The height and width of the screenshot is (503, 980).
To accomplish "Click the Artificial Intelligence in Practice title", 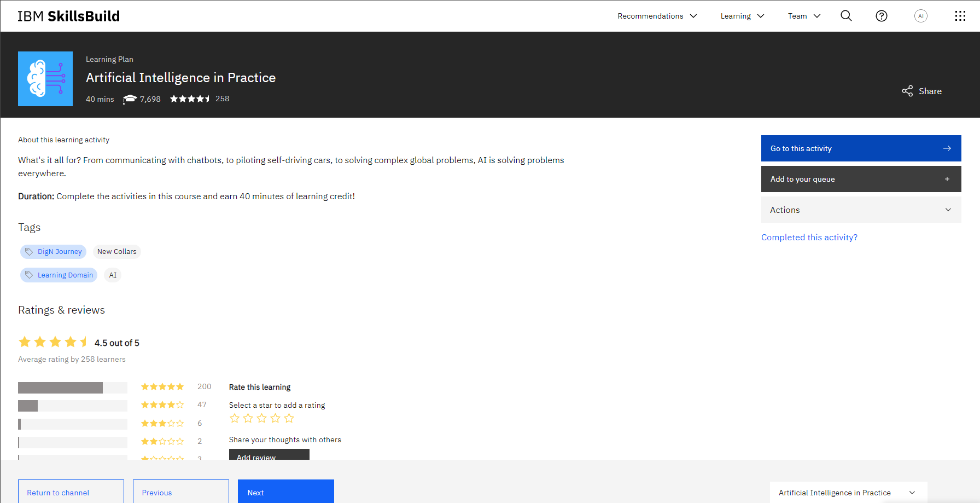I will 180,78.
